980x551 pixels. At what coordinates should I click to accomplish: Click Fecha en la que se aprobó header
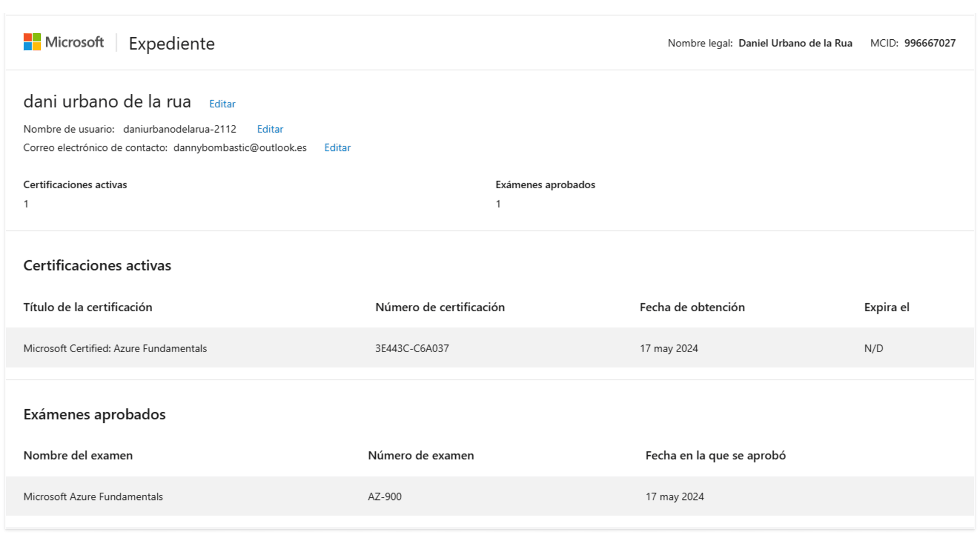716,455
